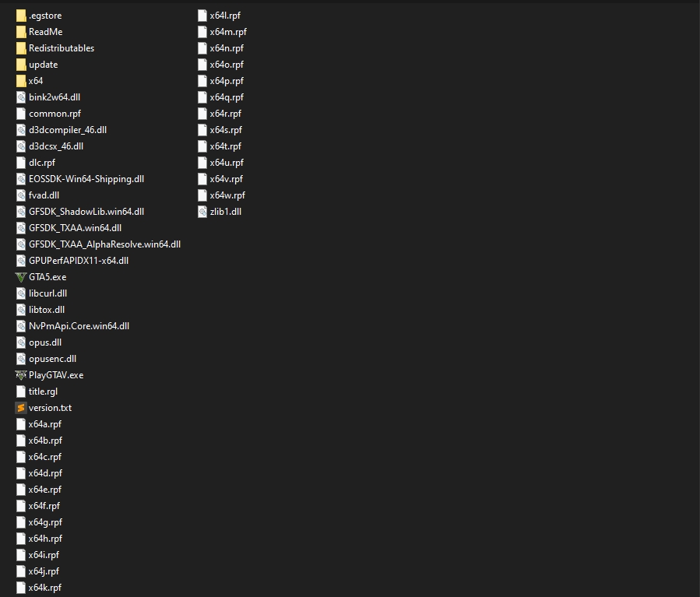Select the file name NvPmApi.Core.win64.dll
Screen dimensions: 700x597
79,326
